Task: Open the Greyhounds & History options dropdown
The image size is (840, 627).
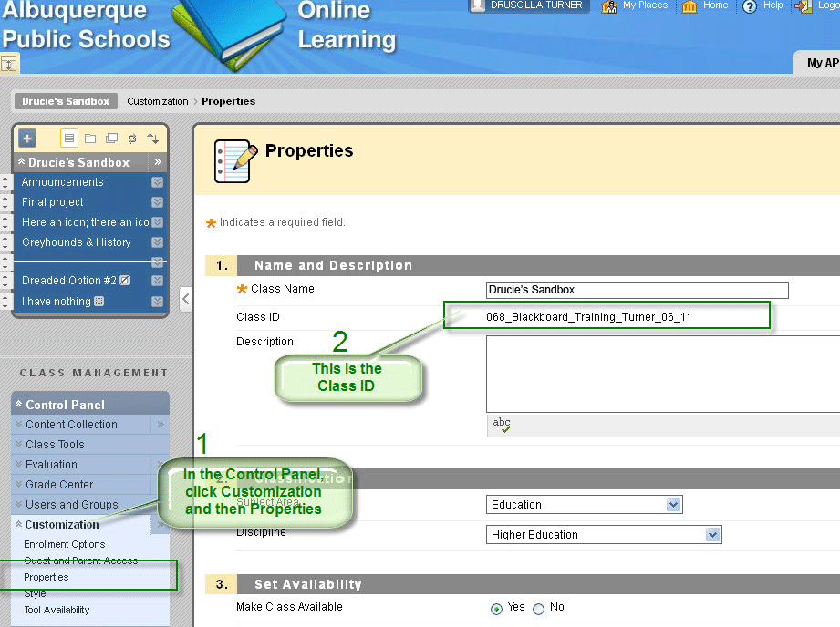Action: [157, 242]
